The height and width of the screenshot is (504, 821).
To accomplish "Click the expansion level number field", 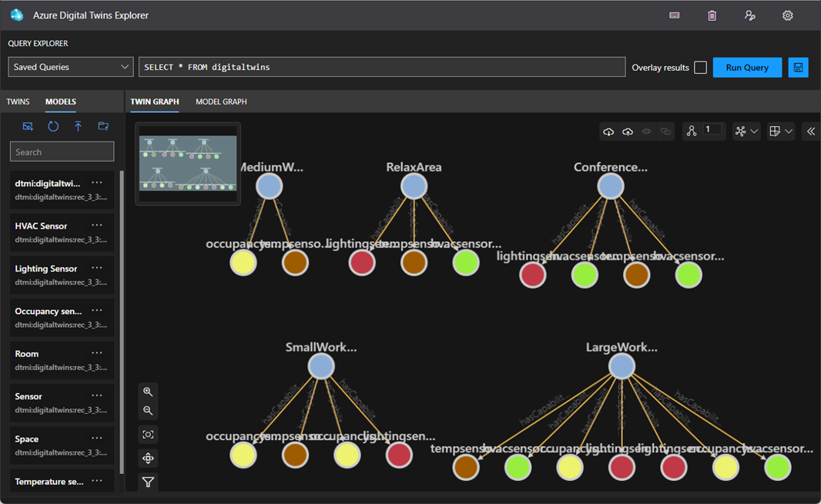I will (712, 130).
